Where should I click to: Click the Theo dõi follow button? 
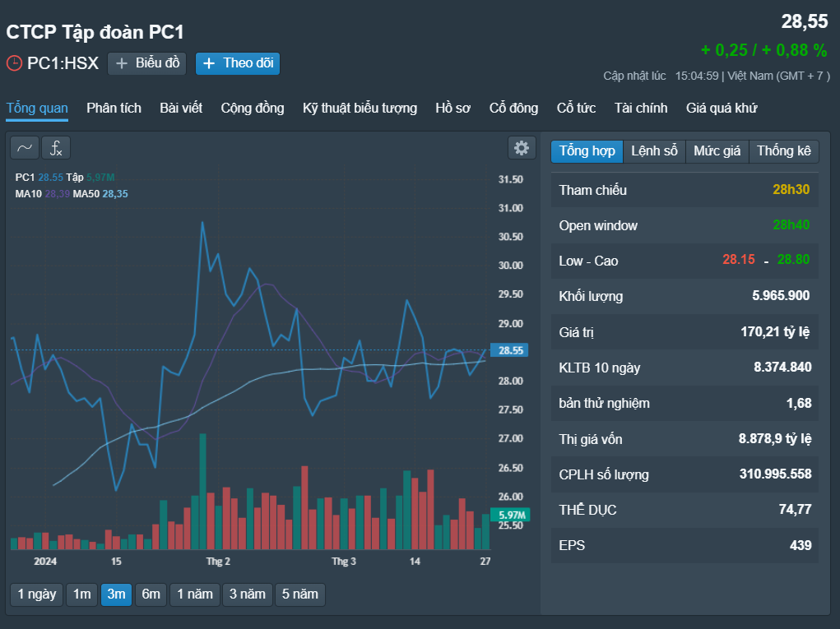coord(238,63)
